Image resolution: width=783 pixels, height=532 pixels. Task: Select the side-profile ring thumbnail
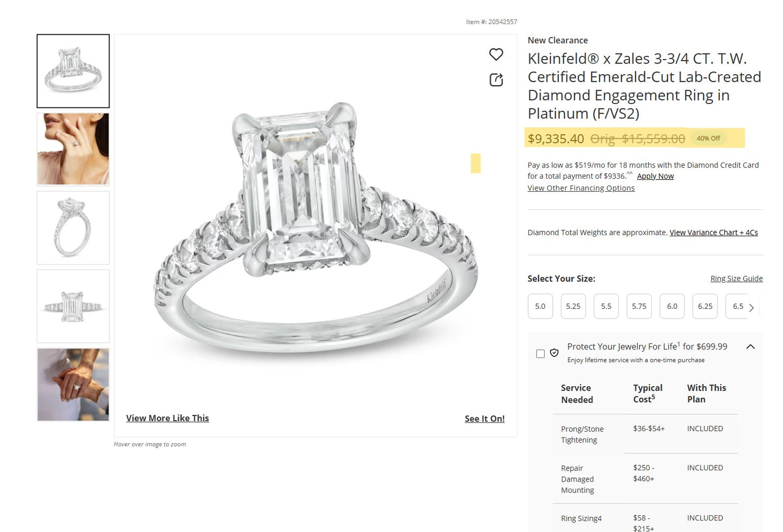pos(73,228)
